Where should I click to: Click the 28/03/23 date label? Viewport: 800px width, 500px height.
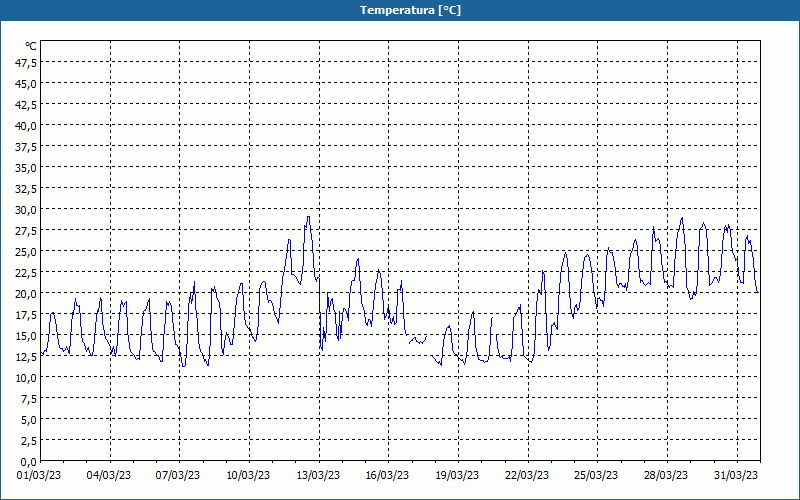click(x=666, y=476)
